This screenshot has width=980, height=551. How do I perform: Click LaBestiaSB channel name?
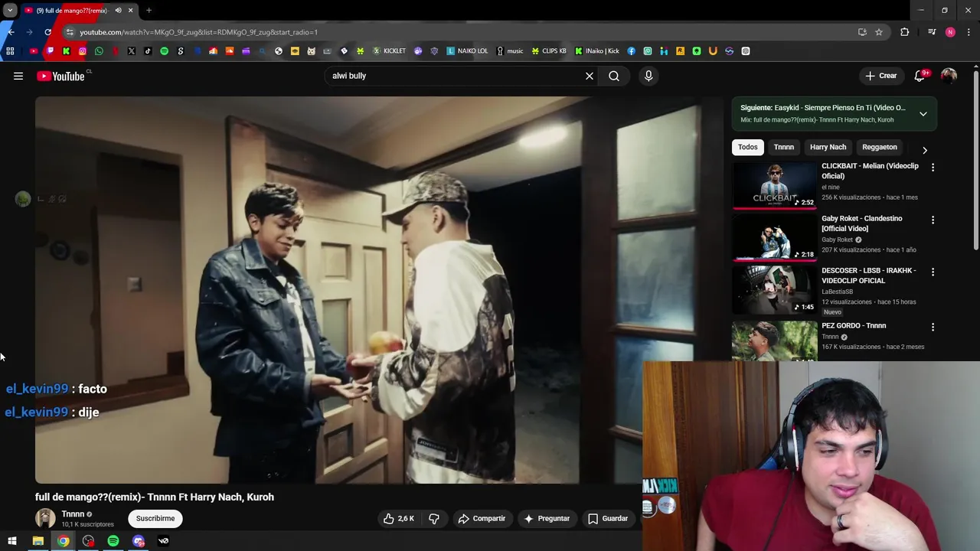[x=837, y=292]
